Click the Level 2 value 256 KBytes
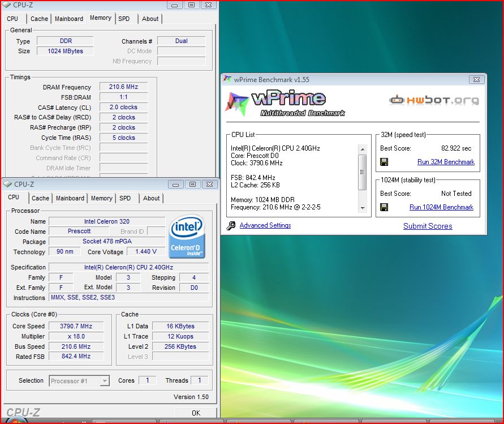504x424 pixels. tap(180, 346)
